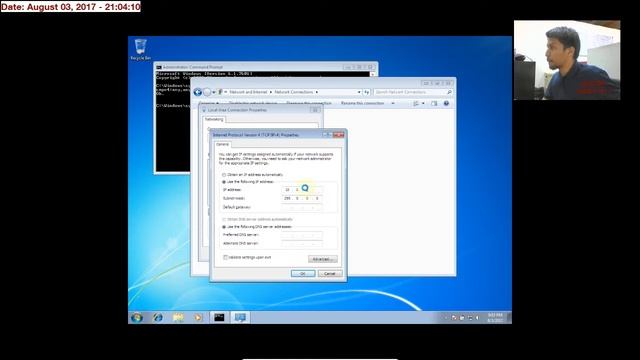Viewport: 640px width, 360px height.
Task: Click the Subnet mask field
Action: (302, 198)
